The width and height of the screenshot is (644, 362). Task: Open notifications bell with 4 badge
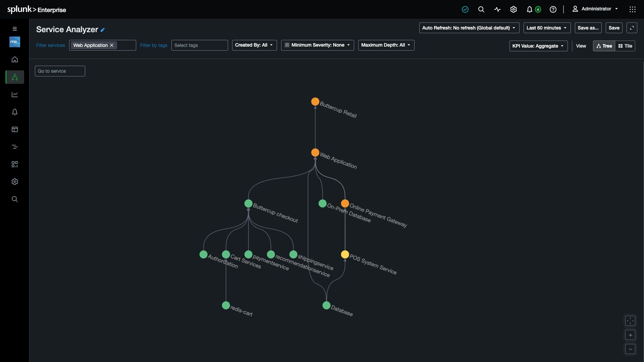coord(533,9)
